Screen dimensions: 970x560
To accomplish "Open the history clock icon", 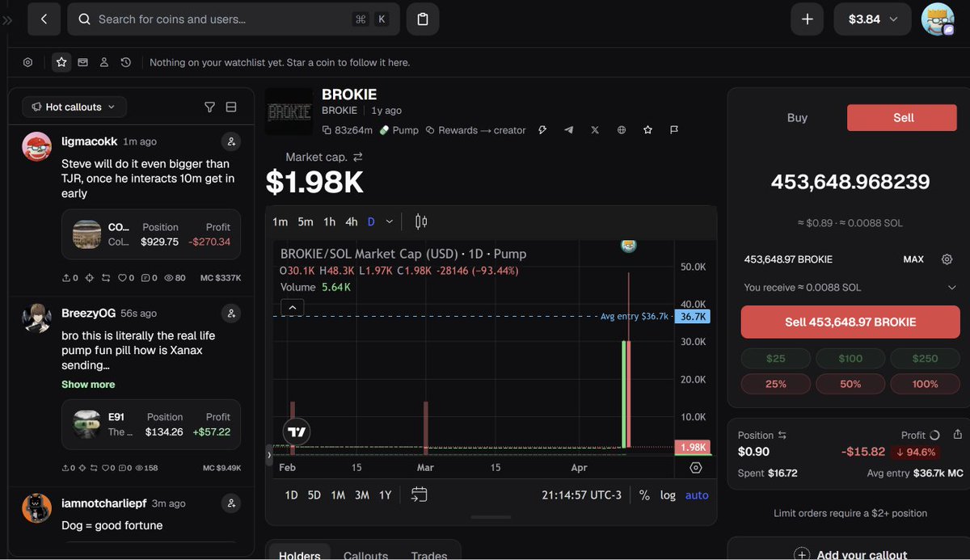I will [126, 62].
